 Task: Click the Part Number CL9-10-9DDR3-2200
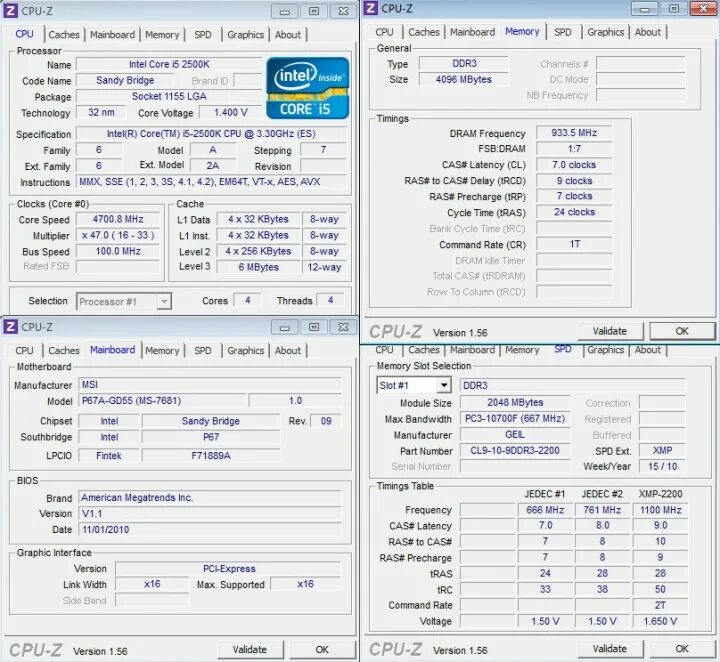point(515,451)
